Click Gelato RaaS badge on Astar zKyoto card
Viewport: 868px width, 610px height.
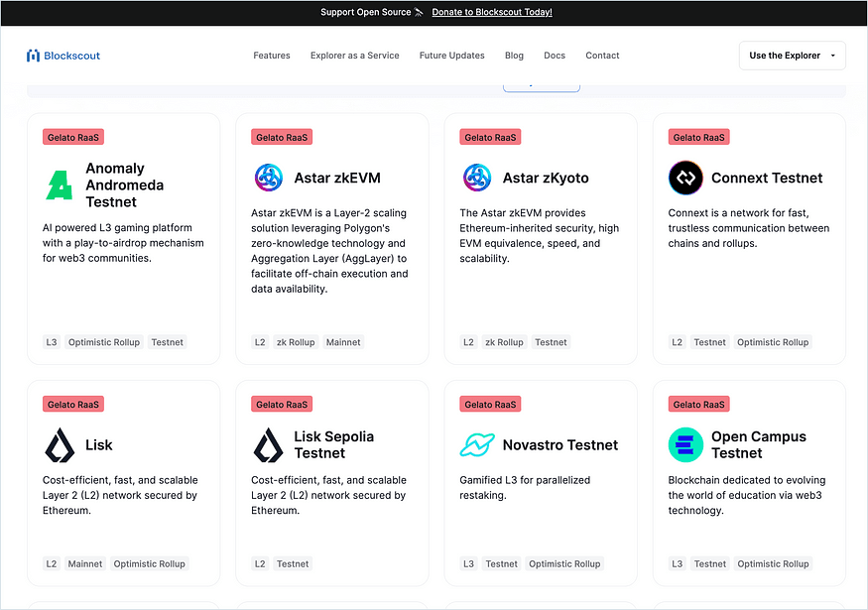pyautogui.click(x=490, y=137)
